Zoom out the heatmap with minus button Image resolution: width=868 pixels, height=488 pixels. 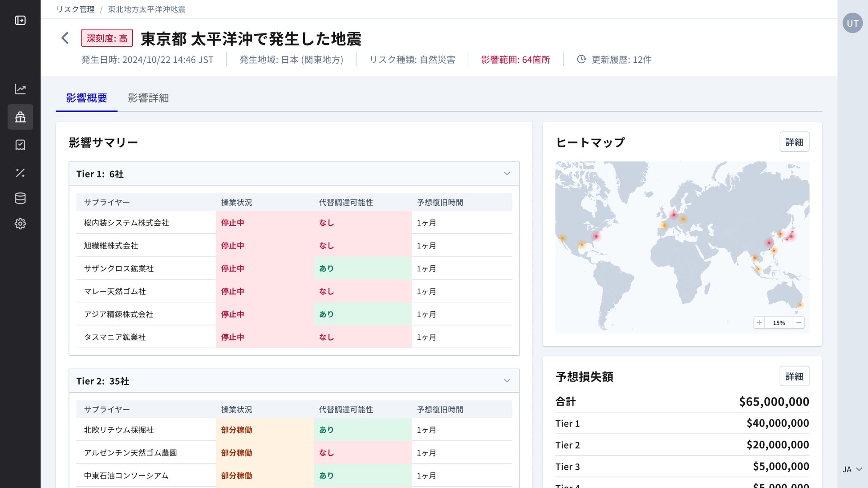coord(799,323)
